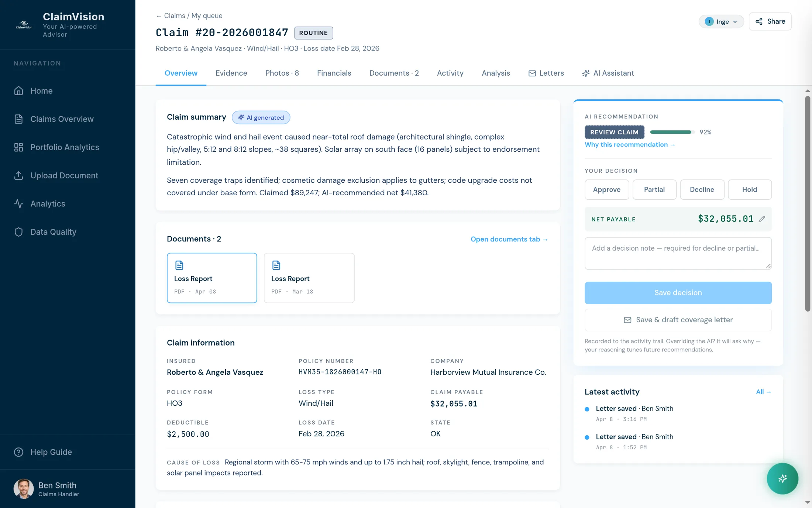Click the Help Guide question icon
Image resolution: width=812 pixels, height=508 pixels.
tap(18, 452)
